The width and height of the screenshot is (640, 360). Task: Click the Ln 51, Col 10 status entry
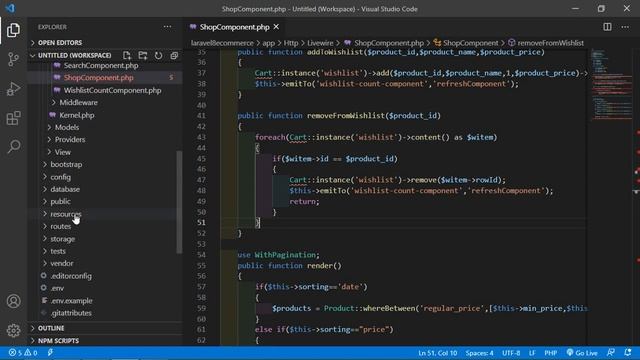(x=438, y=353)
